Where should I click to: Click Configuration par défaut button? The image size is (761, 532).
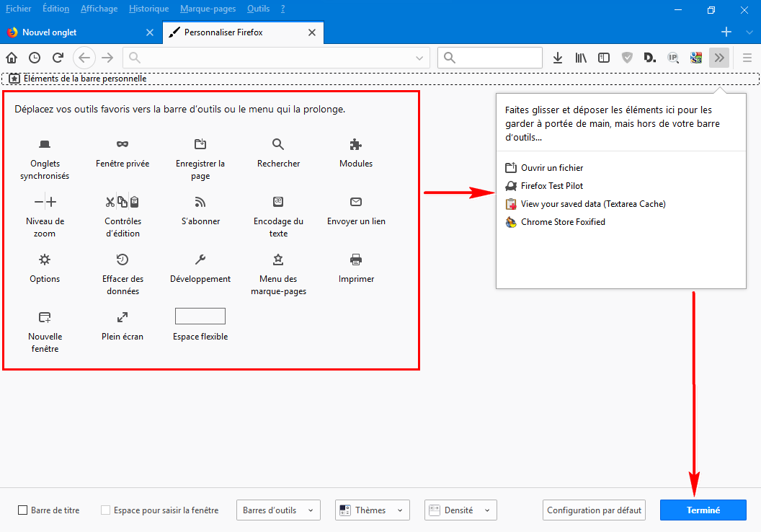pos(594,510)
